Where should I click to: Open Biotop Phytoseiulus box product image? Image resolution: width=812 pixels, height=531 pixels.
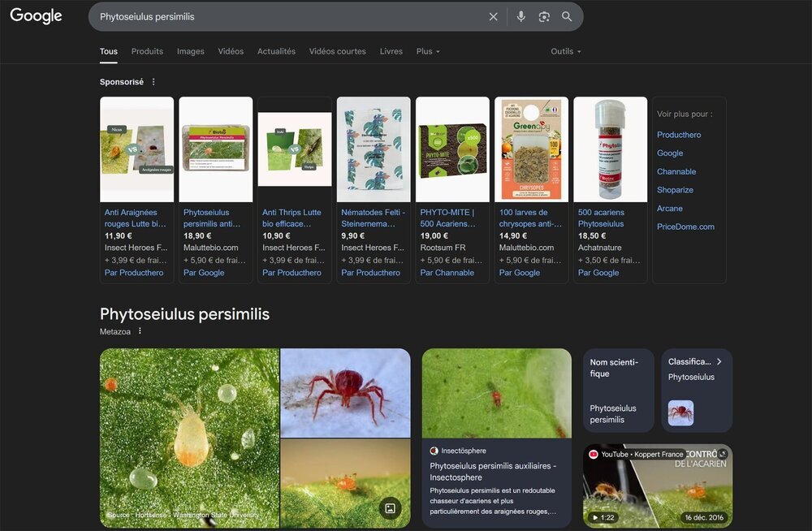215,149
